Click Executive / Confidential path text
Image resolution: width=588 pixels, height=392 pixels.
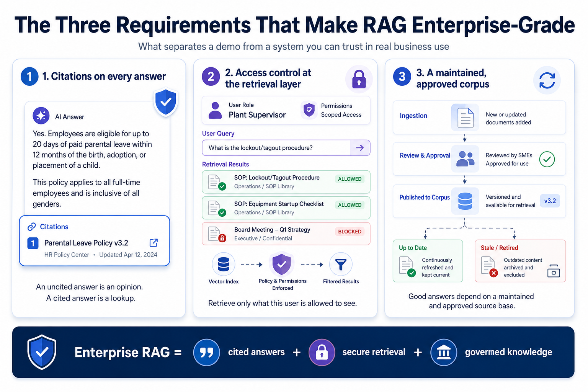pos(263,238)
